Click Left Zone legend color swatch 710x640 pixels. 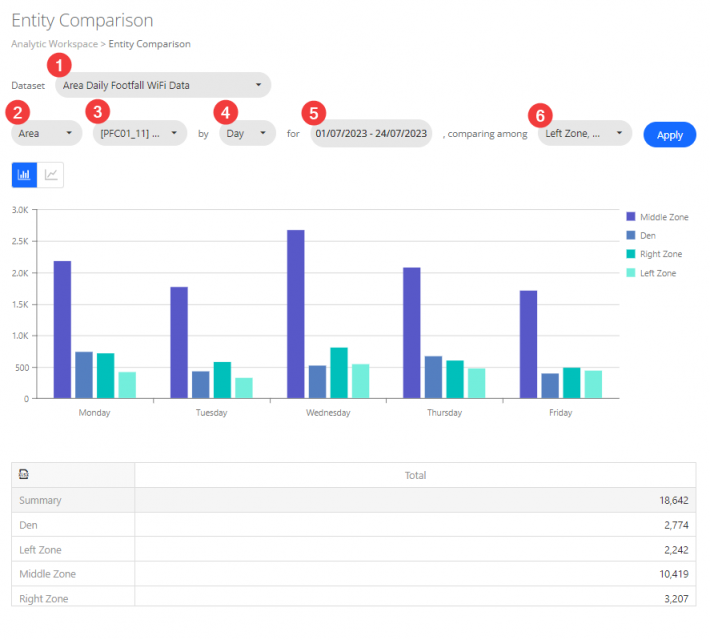coord(630,273)
